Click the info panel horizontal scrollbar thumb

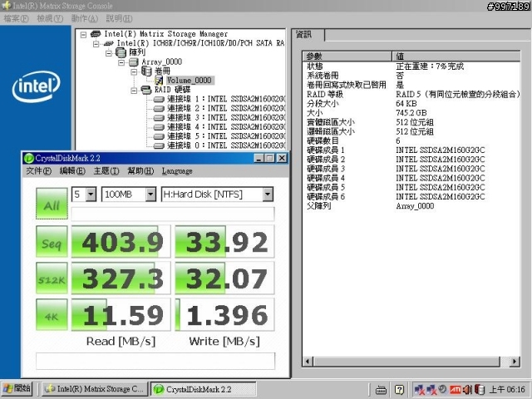pyautogui.click(x=406, y=362)
